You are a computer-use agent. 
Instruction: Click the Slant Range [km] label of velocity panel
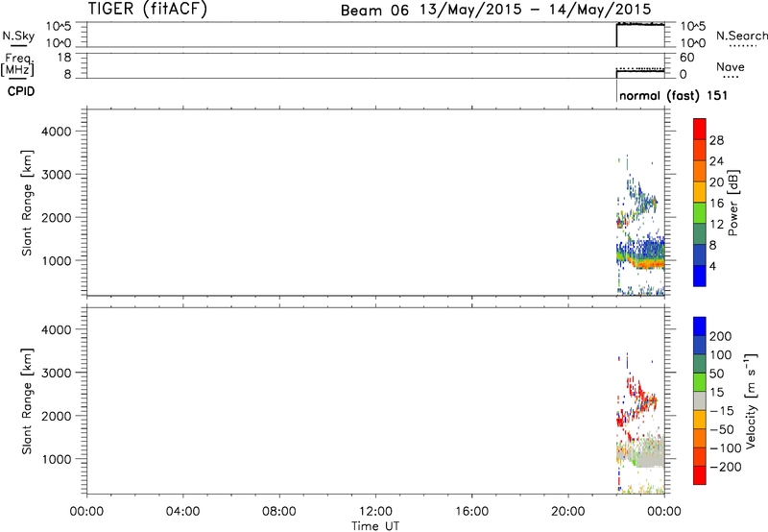tap(27, 401)
